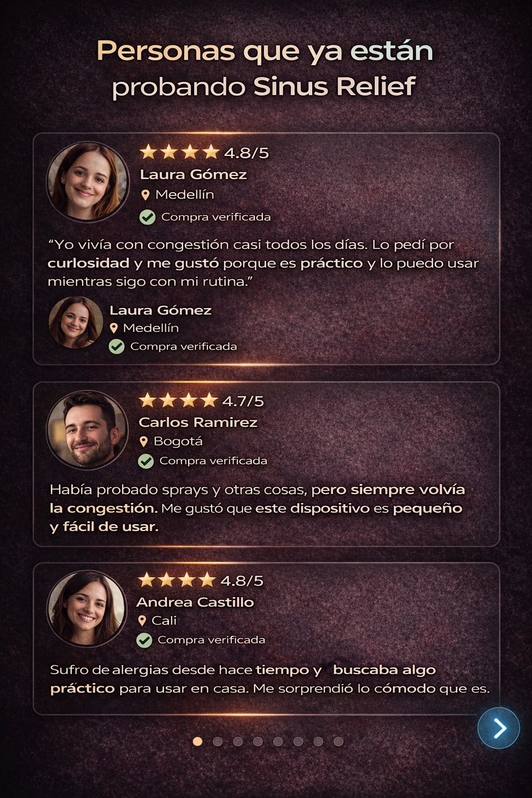The height and width of the screenshot is (798, 532).
Task: Jump to the sixth carousel dot
Action: 298,741
